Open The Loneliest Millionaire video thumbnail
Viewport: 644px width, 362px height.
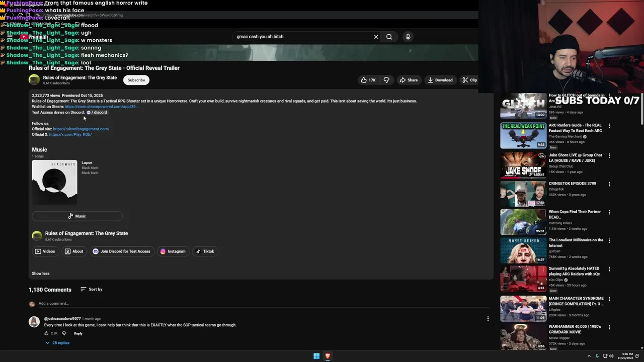click(523, 250)
